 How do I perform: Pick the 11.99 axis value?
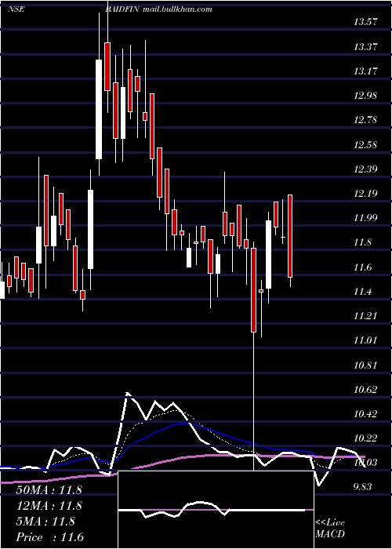pos(365,218)
